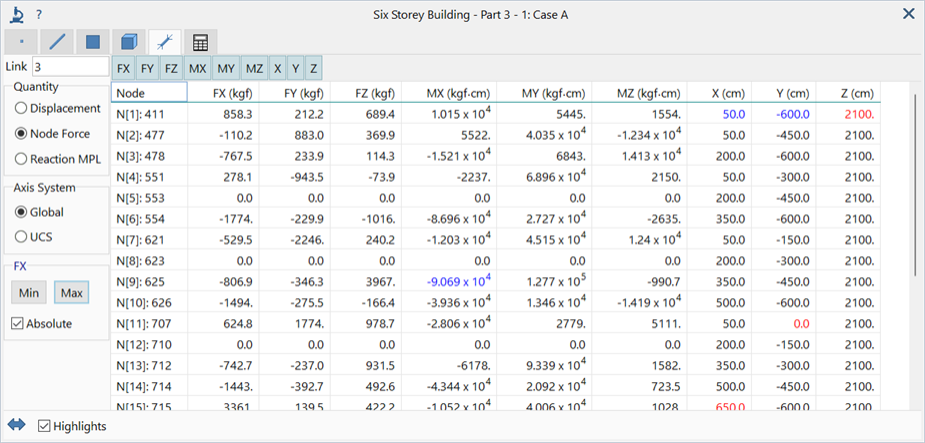Click the Max button
Screen dimensions: 925x443
(71, 293)
